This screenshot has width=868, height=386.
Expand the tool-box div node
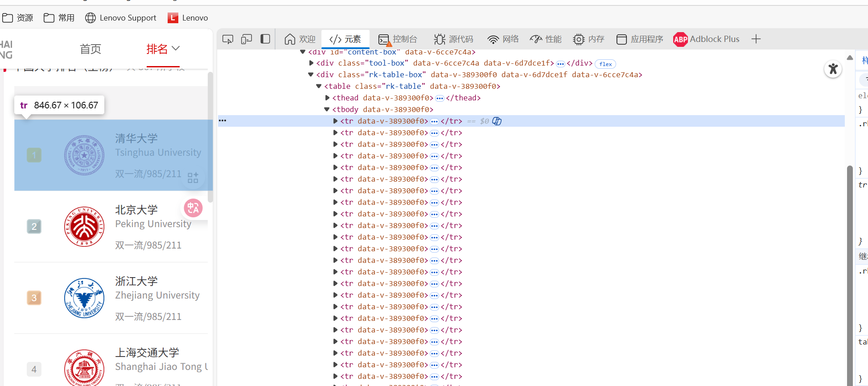pos(311,63)
